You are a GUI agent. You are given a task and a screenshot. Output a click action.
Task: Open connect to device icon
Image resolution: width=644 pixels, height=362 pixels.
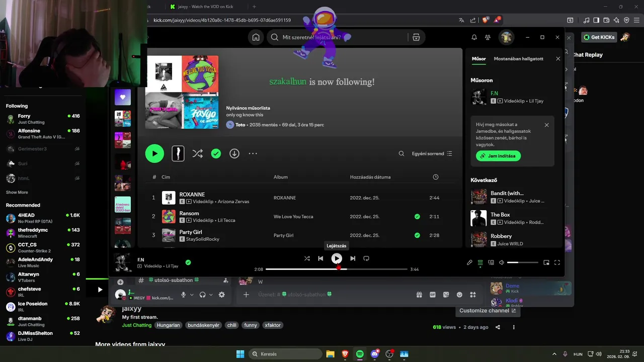click(x=491, y=262)
